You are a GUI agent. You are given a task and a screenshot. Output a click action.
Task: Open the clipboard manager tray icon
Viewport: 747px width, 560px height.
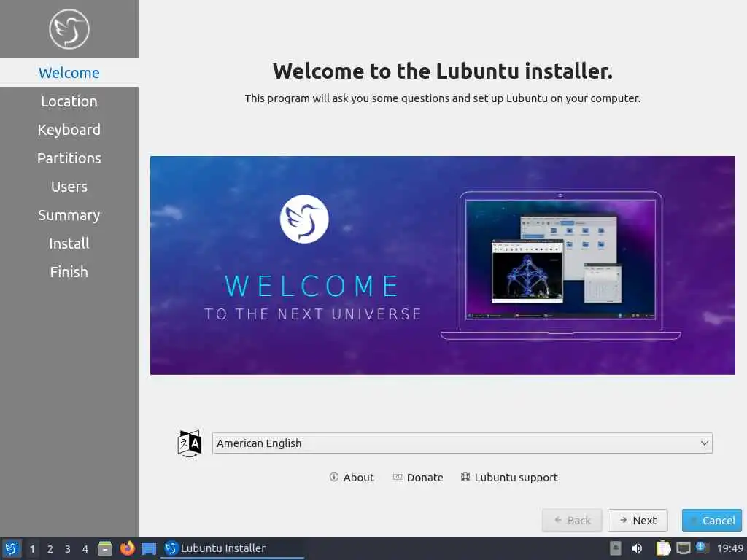(663, 548)
